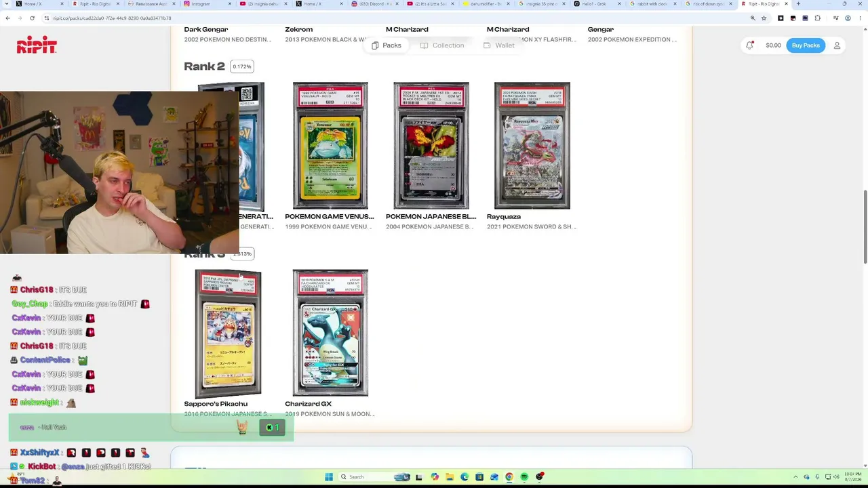Open Microsoft Store from the taskbar
868x488 pixels.
tap(479, 477)
